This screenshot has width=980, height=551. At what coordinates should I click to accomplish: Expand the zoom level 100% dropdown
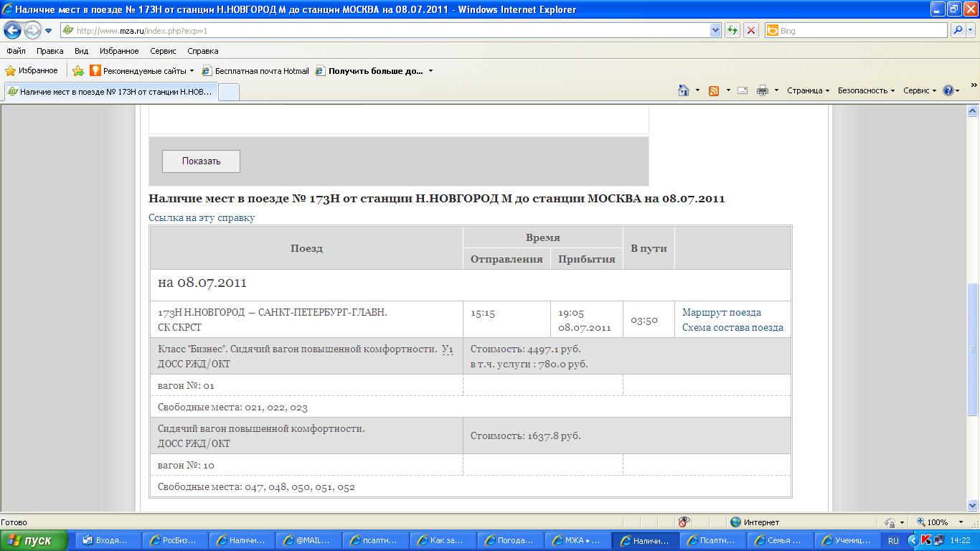[961, 522]
